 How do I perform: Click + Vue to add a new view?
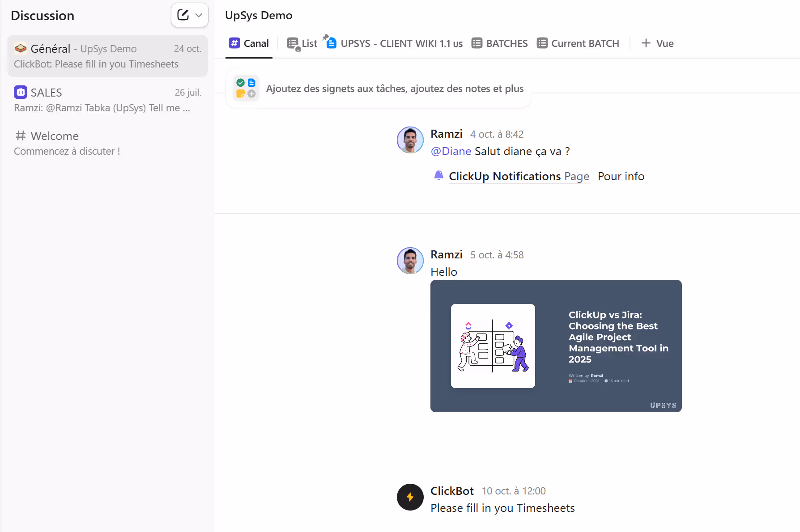[657, 43]
